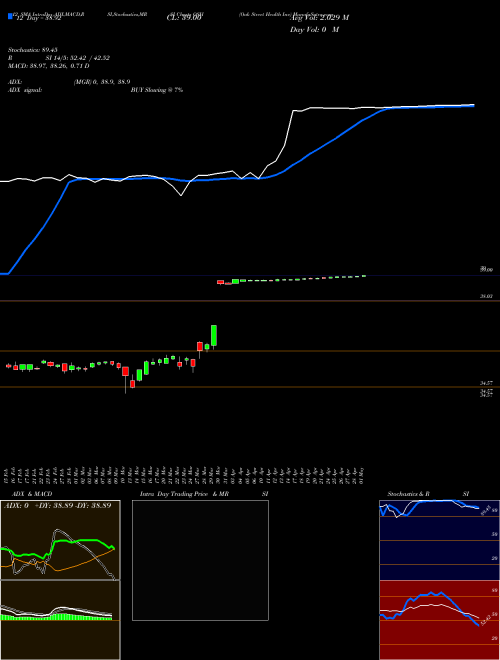
Task: Click the 'MACD: 38.97, 38.26, 0.71 D' line
Action: pyautogui.click(x=48, y=66)
